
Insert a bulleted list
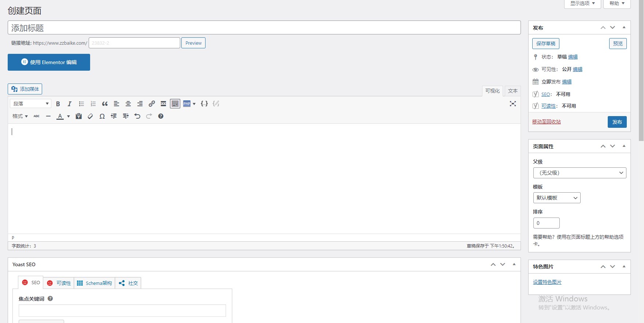(x=81, y=104)
